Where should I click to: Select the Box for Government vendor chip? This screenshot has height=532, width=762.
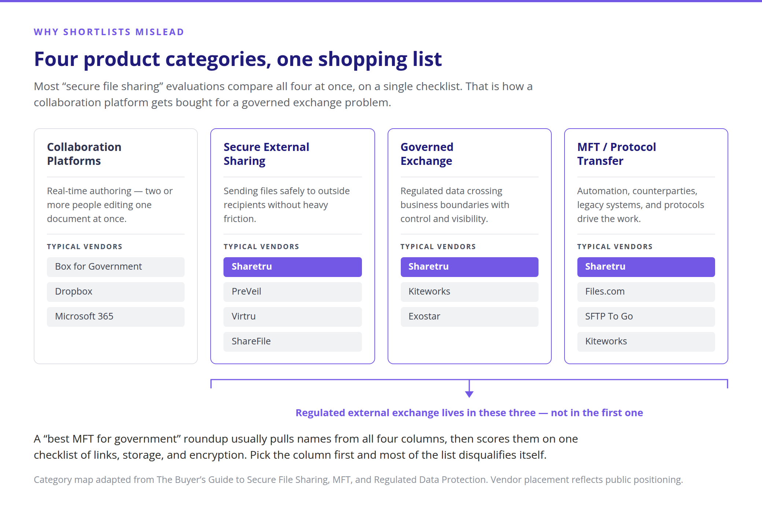(116, 267)
